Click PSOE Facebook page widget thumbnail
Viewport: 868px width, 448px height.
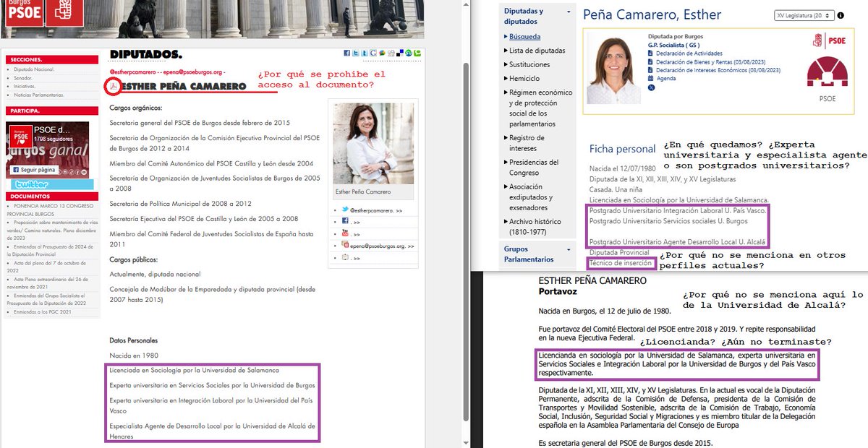tap(20, 135)
